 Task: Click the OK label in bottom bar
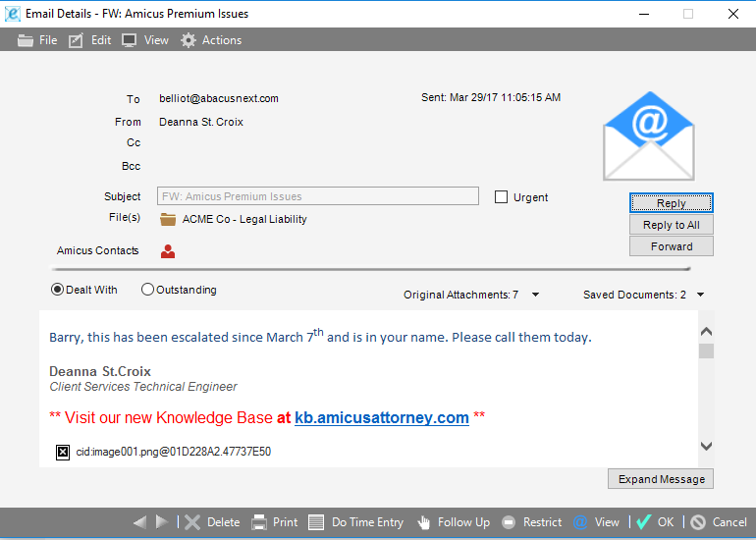coord(666,522)
